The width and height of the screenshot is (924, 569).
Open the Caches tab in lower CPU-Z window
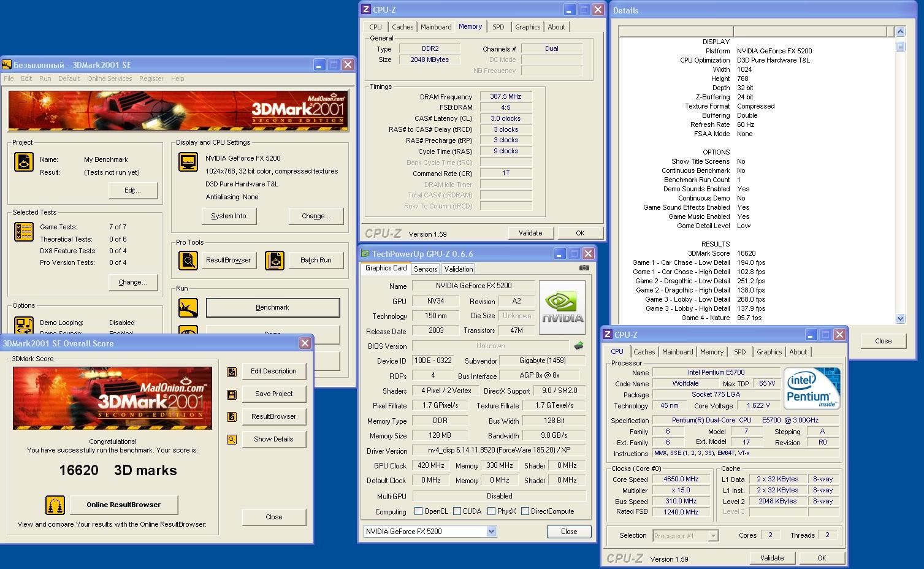644,352
